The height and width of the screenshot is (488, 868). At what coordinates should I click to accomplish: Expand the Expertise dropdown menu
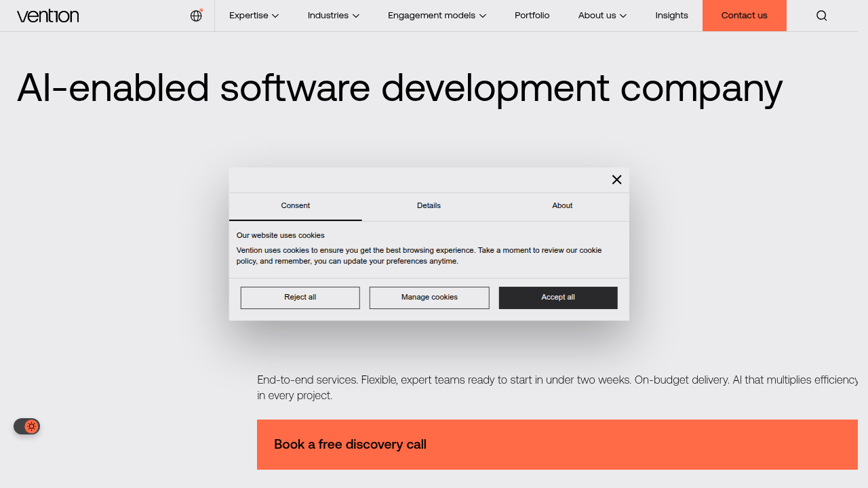coord(254,16)
